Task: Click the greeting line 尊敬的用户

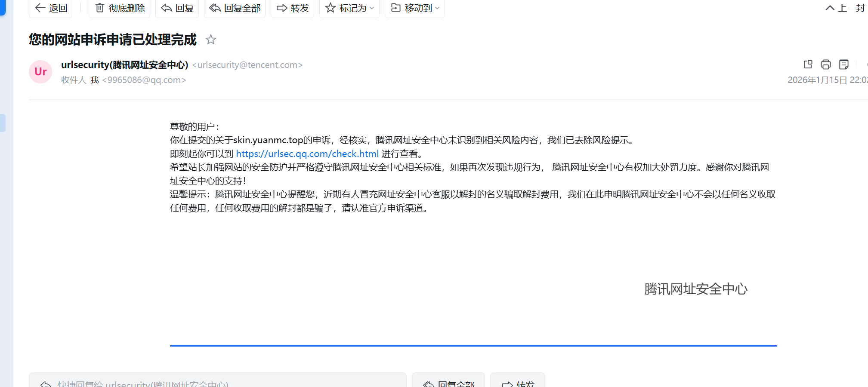Action: pyautogui.click(x=195, y=126)
